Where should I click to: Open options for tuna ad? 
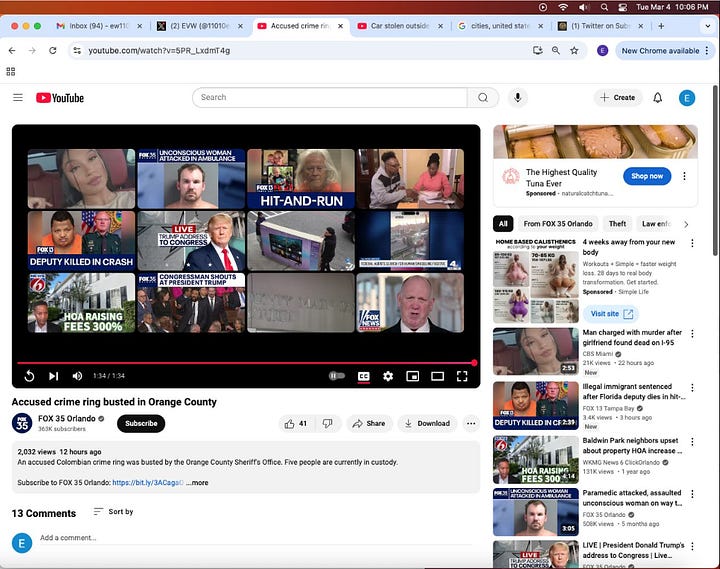tap(684, 176)
